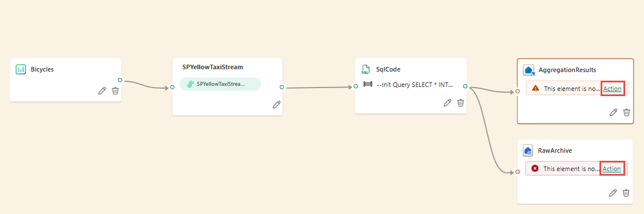Edit the AggregationResults node

click(613, 112)
